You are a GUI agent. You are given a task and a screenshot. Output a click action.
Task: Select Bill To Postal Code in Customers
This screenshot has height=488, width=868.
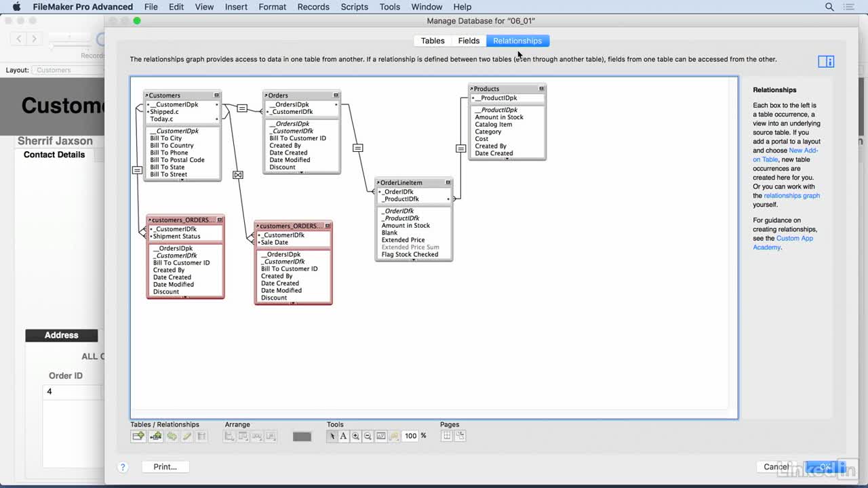(177, 160)
